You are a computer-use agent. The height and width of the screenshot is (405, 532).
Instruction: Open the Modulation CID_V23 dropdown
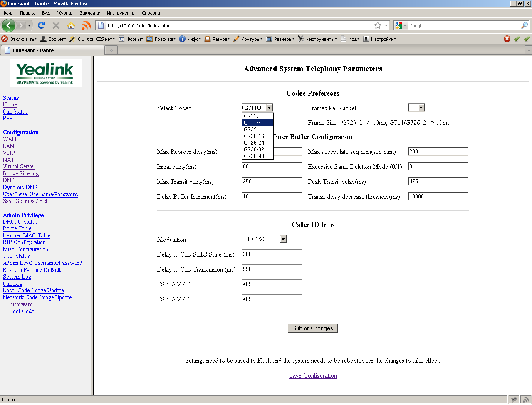tap(264, 239)
